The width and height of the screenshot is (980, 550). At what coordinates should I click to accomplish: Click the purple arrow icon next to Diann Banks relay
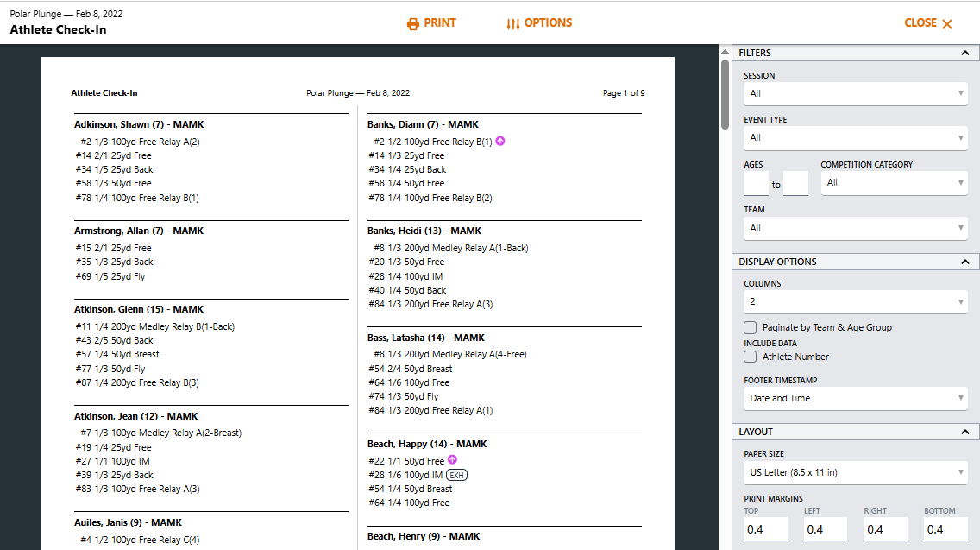(x=500, y=141)
